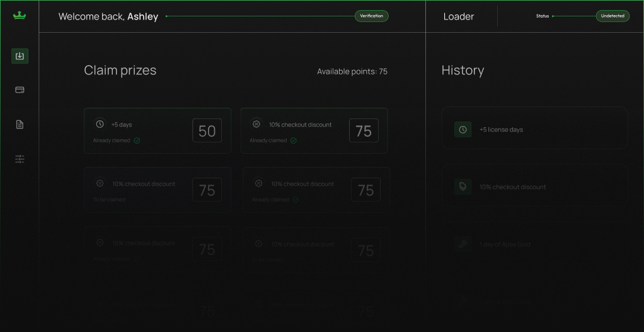Open the payment card sidebar icon
644x332 pixels.
click(x=20, y=90)
